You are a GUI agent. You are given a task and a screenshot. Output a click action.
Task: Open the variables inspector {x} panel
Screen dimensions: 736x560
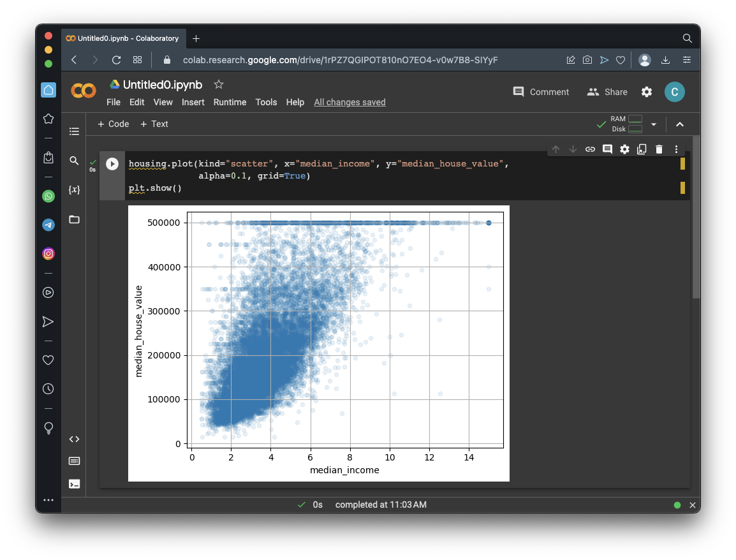(x=74, y=190)
